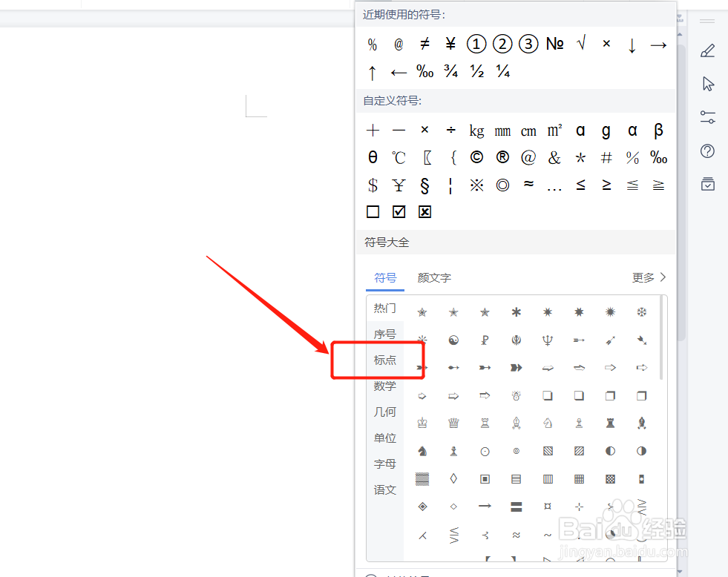Insert the √ square root symbol
Screen dimensions: 728x577
point(581,44)
